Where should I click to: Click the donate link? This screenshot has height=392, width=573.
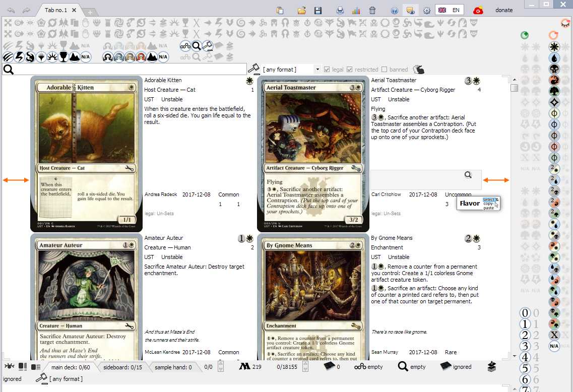pos(504,10)
